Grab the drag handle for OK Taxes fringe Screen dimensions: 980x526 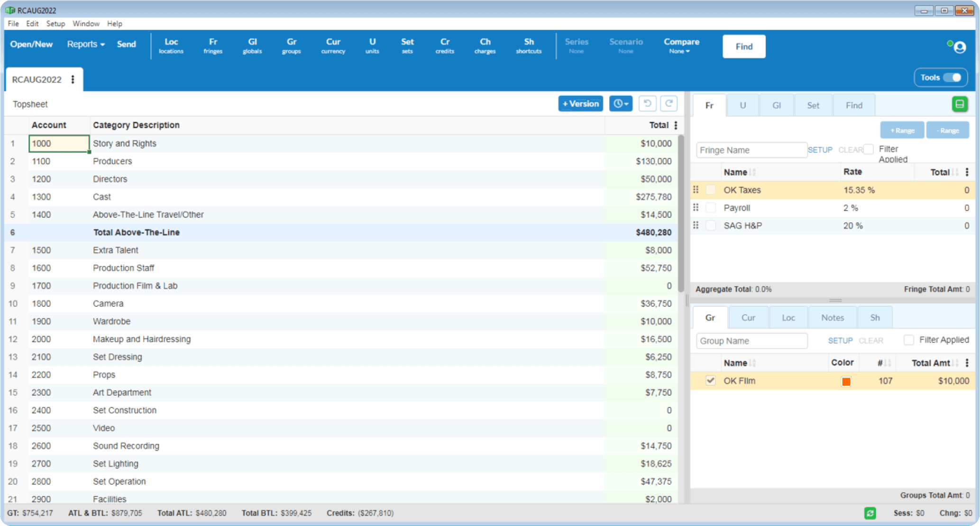696,190
